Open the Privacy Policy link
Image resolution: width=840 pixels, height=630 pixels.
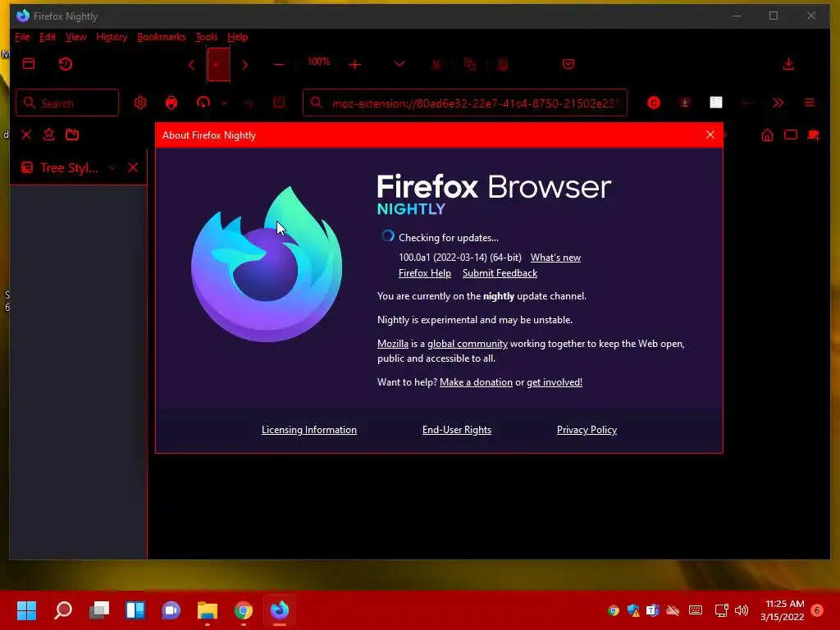pos(587,430)
